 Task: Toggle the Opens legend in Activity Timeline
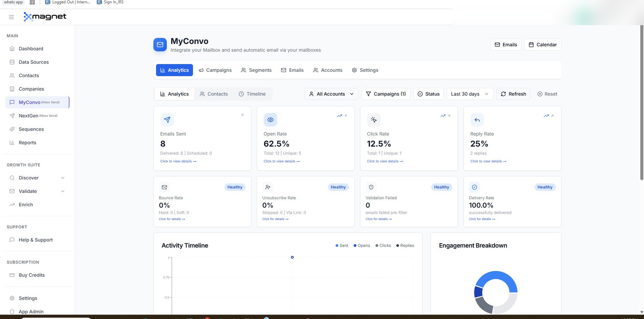pyautogui.click(x=362, y=245)
